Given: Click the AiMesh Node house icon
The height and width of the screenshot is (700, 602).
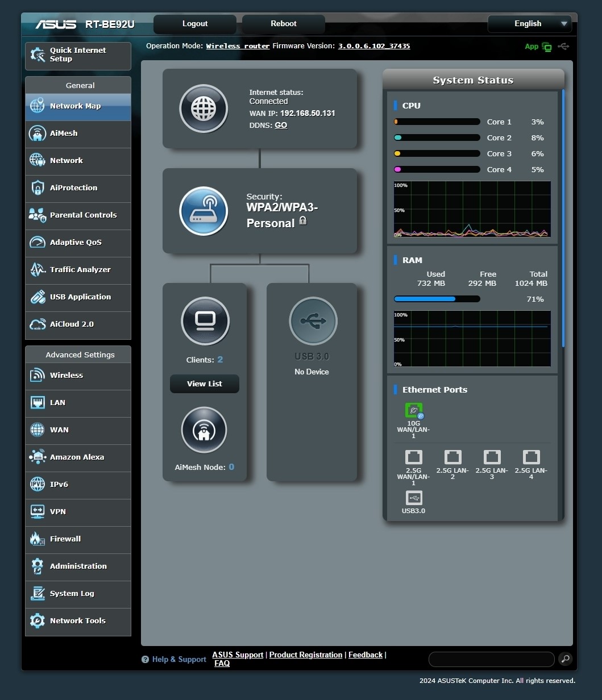Looking at the screenshot, I should click(204, 430).
